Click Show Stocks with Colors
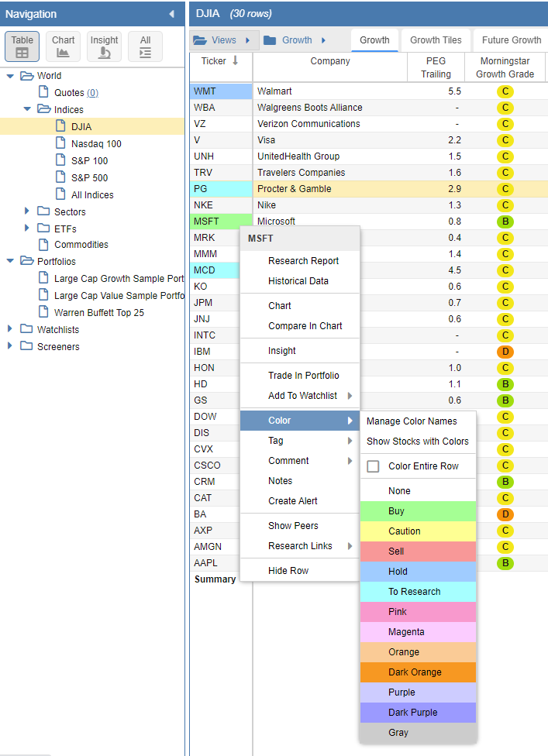This screenshot has width=548, height=756. pos(418,442)
